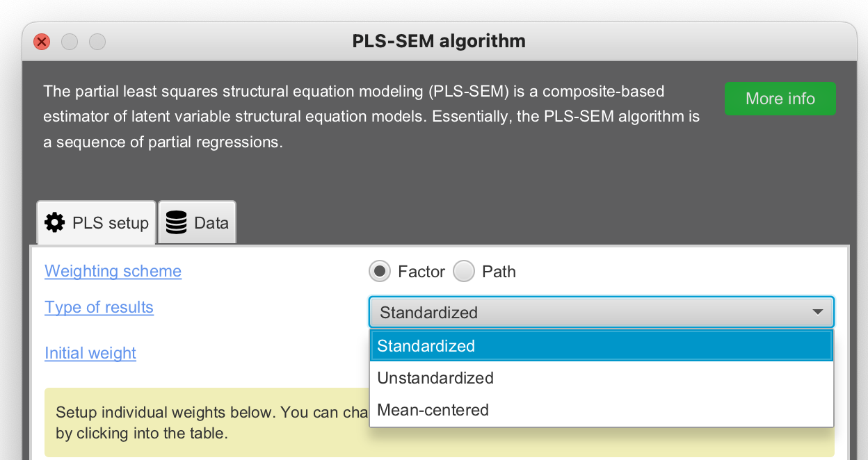Screen dimensions: 868x460
Task: Open the Type of results link
Action: (x=99, y=307)
